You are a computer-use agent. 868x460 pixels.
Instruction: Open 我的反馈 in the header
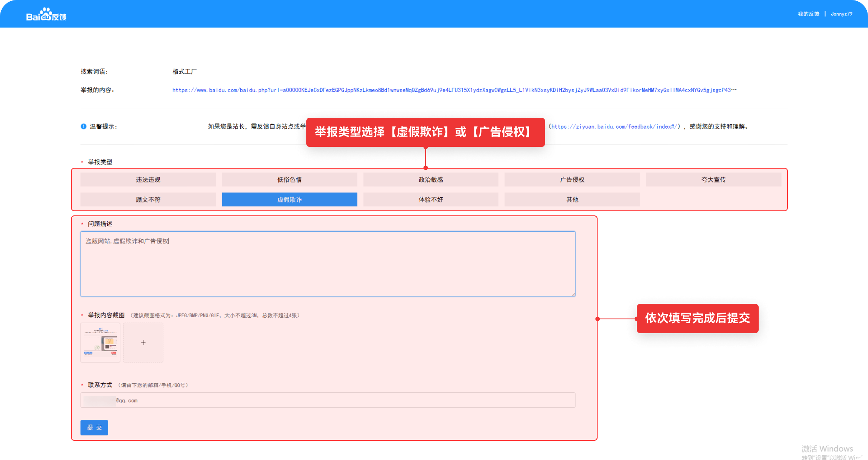[808, 14]
